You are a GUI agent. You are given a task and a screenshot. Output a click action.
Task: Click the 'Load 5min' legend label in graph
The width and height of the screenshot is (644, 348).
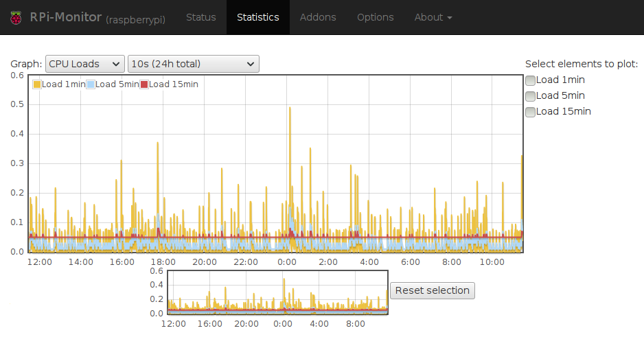point(117,84)
